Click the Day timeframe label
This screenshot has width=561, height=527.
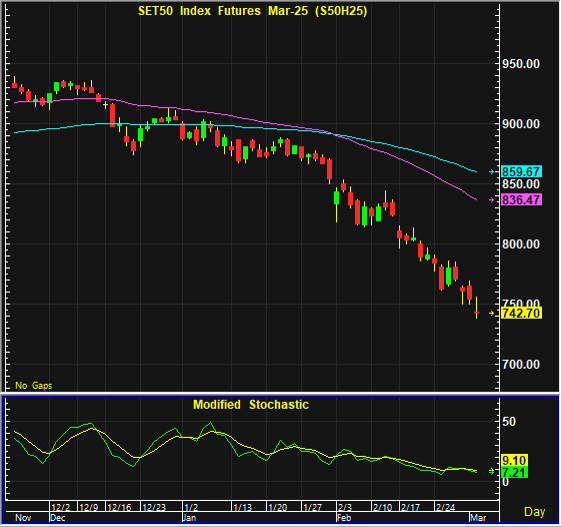[535, 512]
